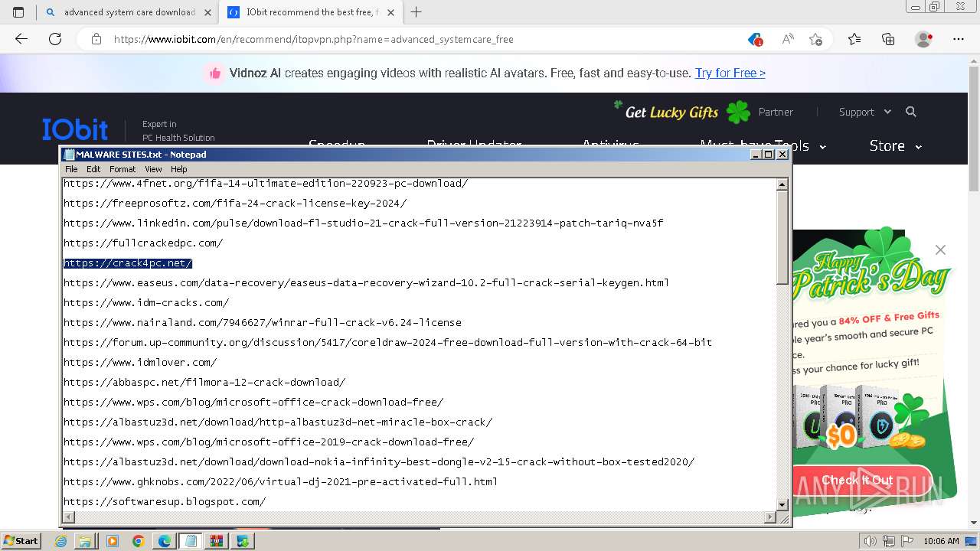Open the IObit site search icon
The height and width of the screenshot is (551, 980).
point(911,112)
